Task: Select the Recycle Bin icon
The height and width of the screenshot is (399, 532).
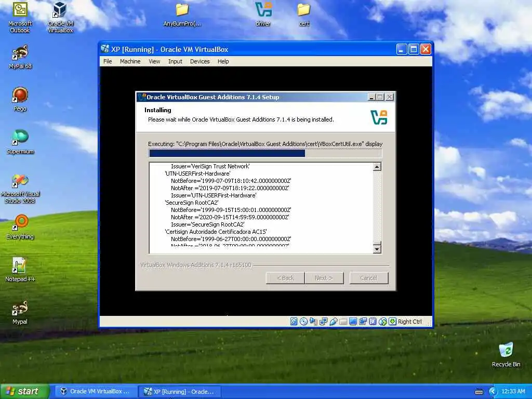Action: click(x=506, y=355)
